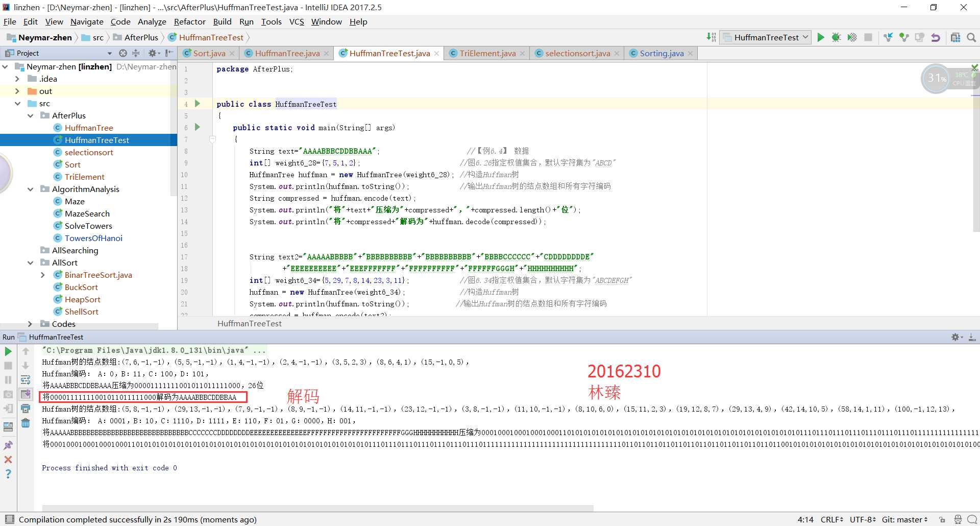Revert changes with the purple undo arrow
Viewport: 980px width, 526px height.
pos(936,37)
